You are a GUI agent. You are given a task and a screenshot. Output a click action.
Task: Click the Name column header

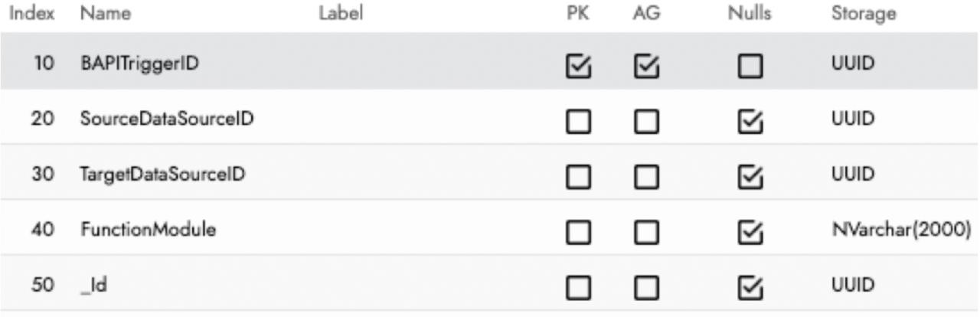[x=105, y=13]
